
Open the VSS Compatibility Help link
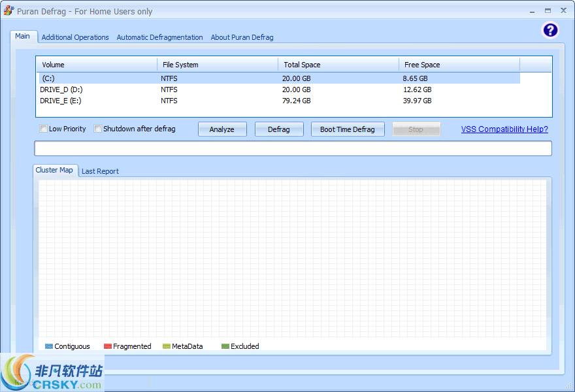504,129
